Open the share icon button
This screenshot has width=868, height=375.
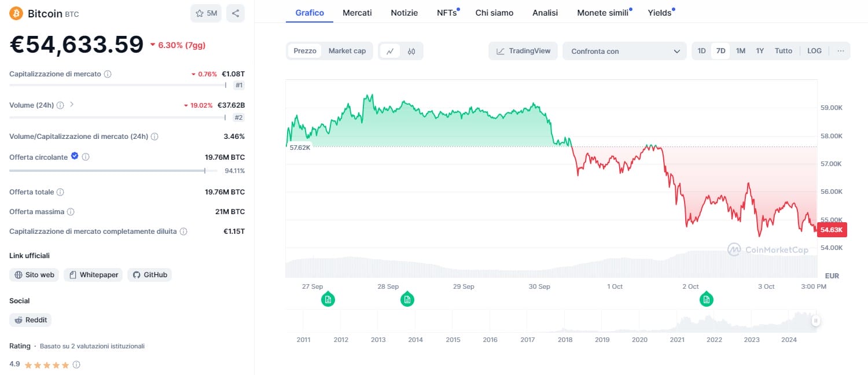pos(236,13)
